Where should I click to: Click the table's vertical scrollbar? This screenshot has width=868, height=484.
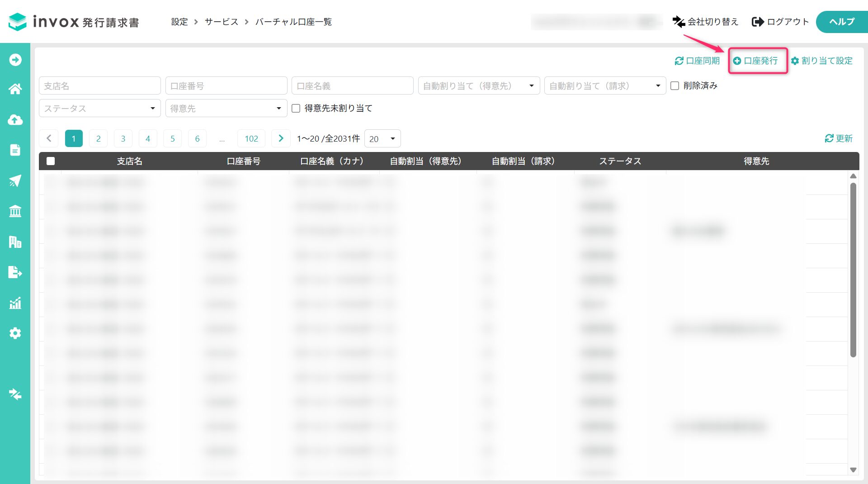(853, 271)
